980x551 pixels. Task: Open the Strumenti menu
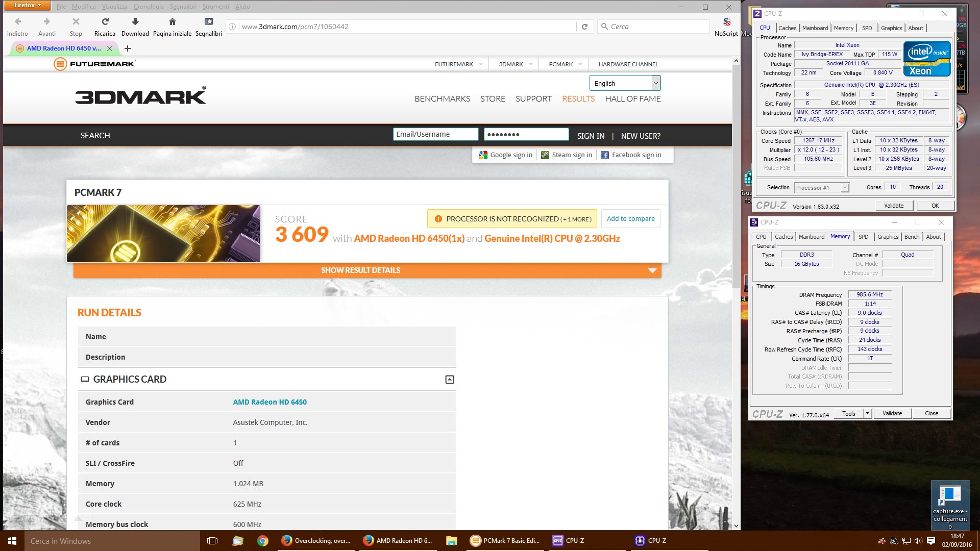(x=215, y=7)
